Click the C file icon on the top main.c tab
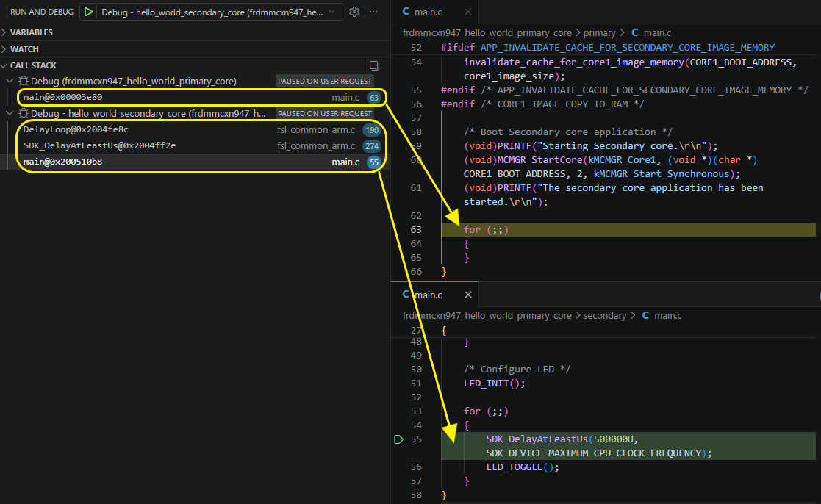The width and height of the screenshot is (821, 504). [406, 12]
